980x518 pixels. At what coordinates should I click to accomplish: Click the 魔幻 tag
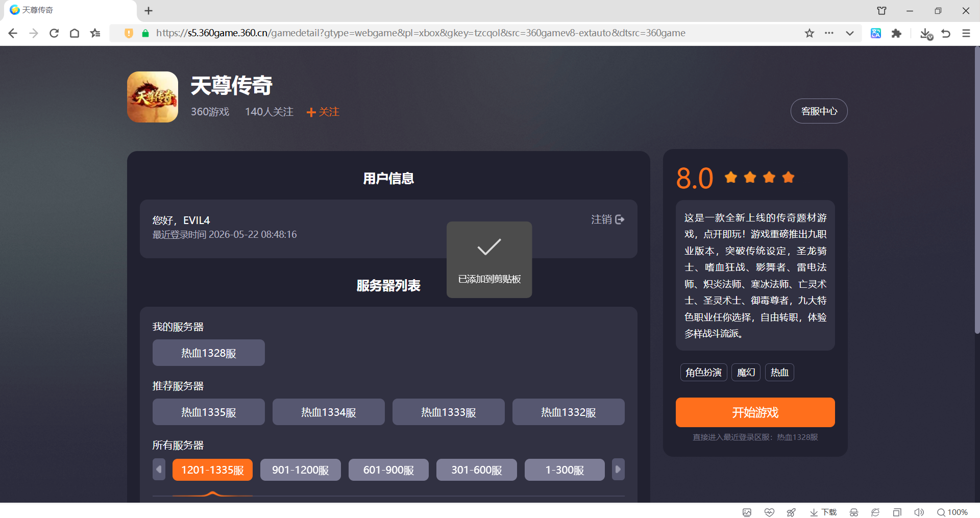(746, 373)
